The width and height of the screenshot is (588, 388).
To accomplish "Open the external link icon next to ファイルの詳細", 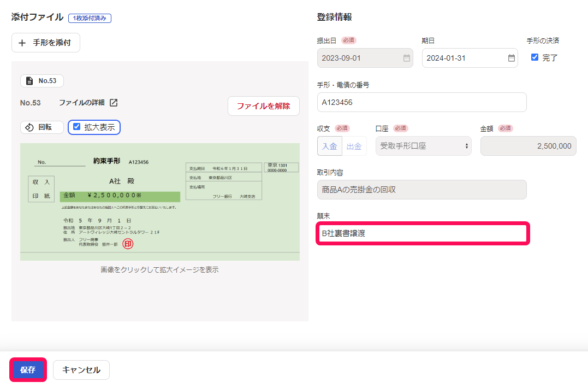I will click(x=114, y=102).
